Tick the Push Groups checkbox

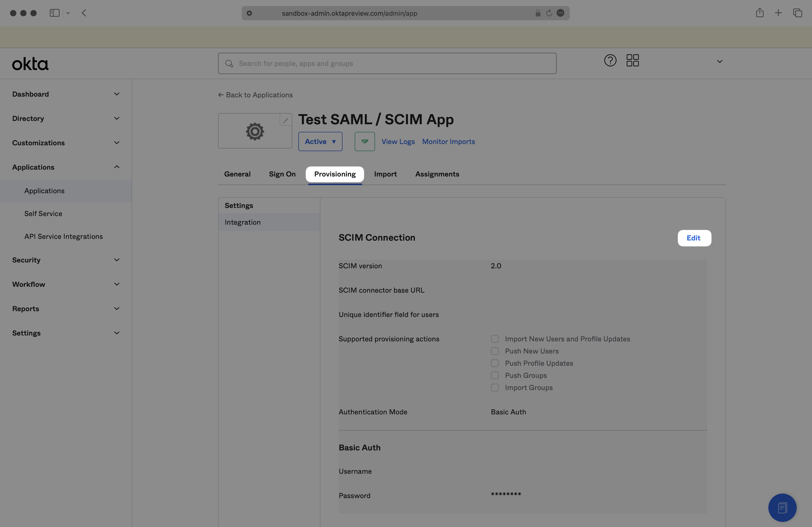495,375
